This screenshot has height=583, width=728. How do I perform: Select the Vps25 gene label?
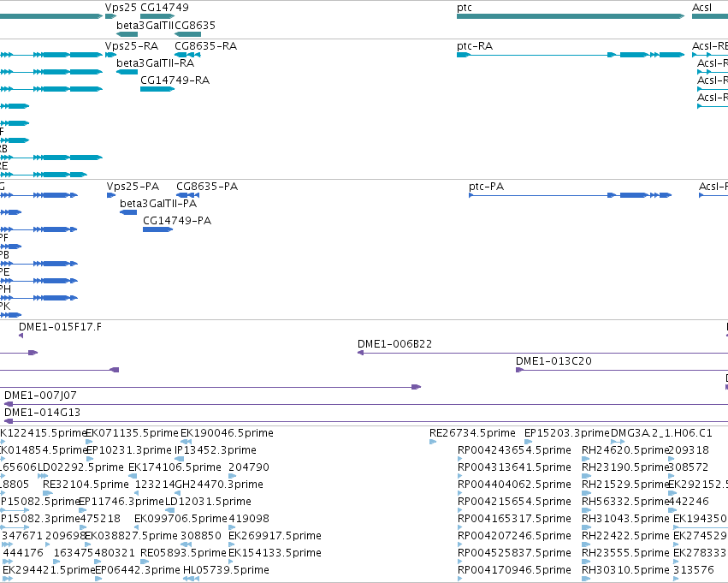(x=121, y=8)
